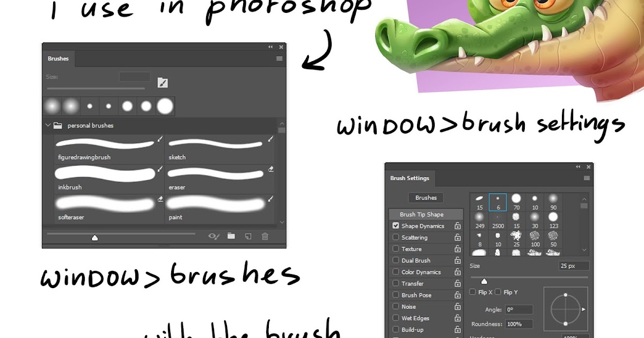This screenshot has height=338, width=644.
Task: Open the folder icon to create a brush group
Action: click(231, 236)
